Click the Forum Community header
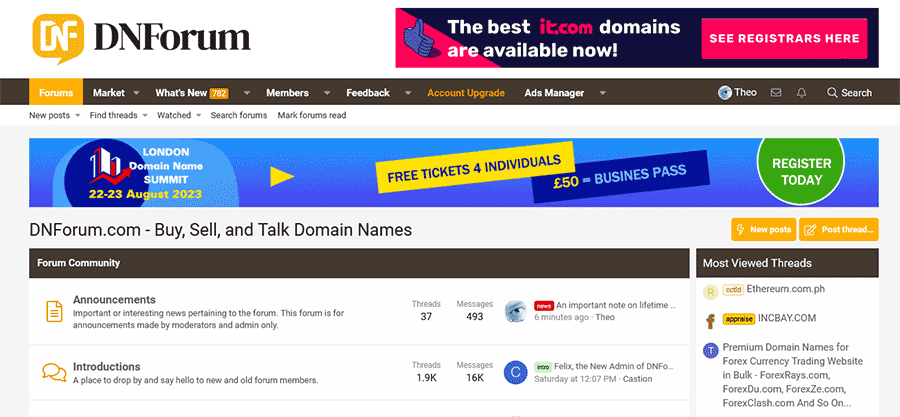Viewport: 900px width, 417px height. 359,263
